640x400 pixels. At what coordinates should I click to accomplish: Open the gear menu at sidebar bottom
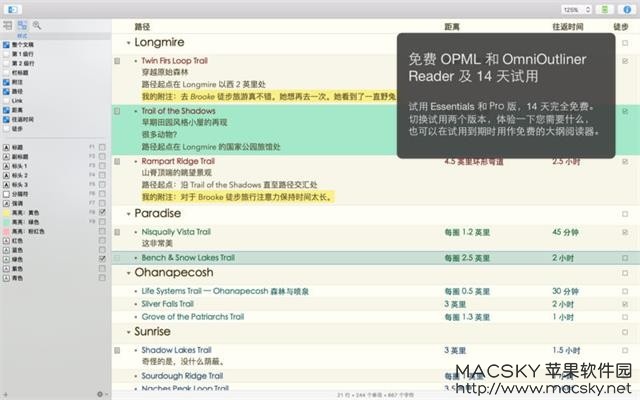[100, 394]
